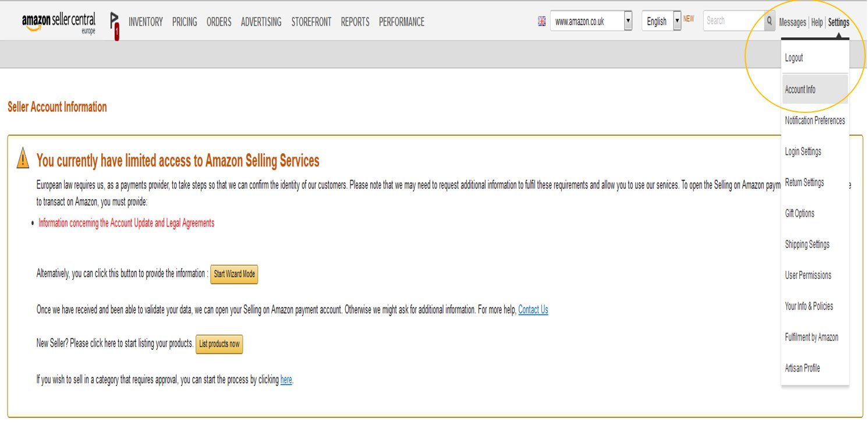Open Notification Preferences menu entry
This screenshot has height=425, width=868.
point(814,121)
